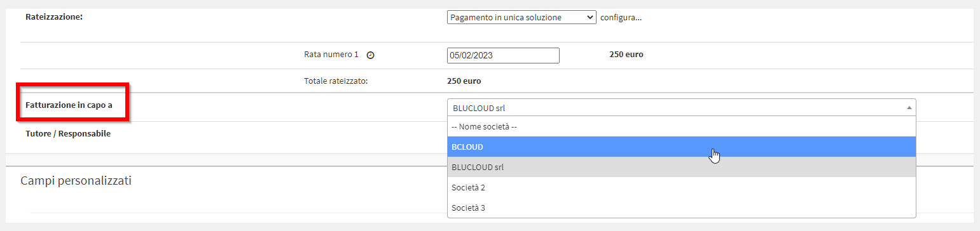Viewport: 980px width, 231px height.
Task: Pick 'BLUCLOUD srl' from the open list
Action: click(681, 167)
